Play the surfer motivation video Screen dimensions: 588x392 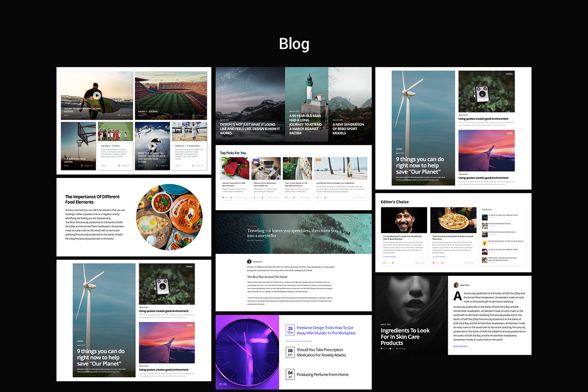pos(97,95)
